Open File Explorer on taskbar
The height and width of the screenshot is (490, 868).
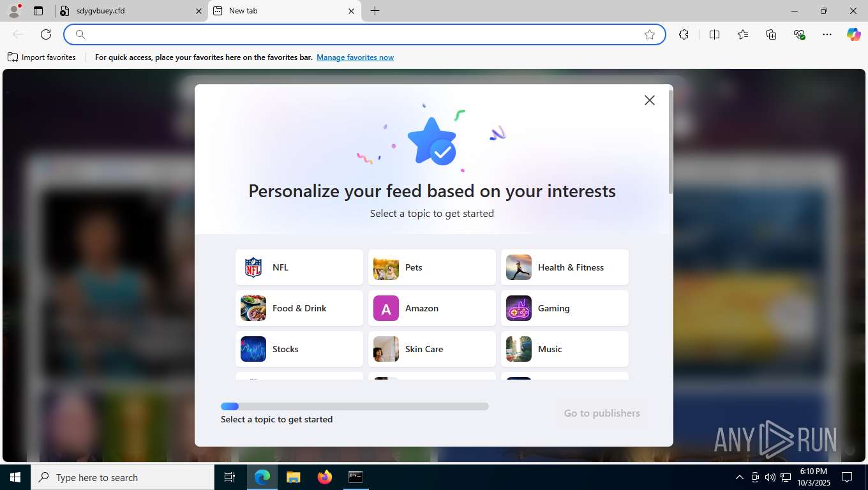pyautogui.click(x=293, y=477)
